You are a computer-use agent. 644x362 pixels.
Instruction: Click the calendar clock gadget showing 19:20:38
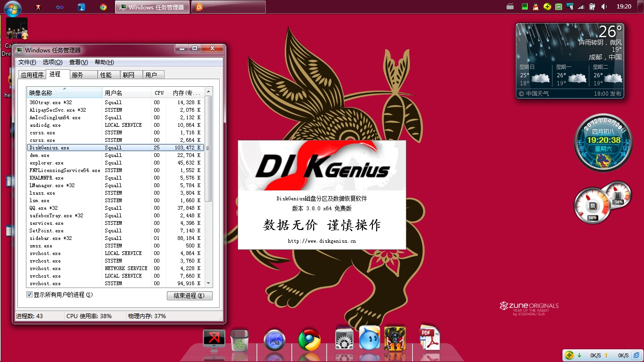click(603, 143)
